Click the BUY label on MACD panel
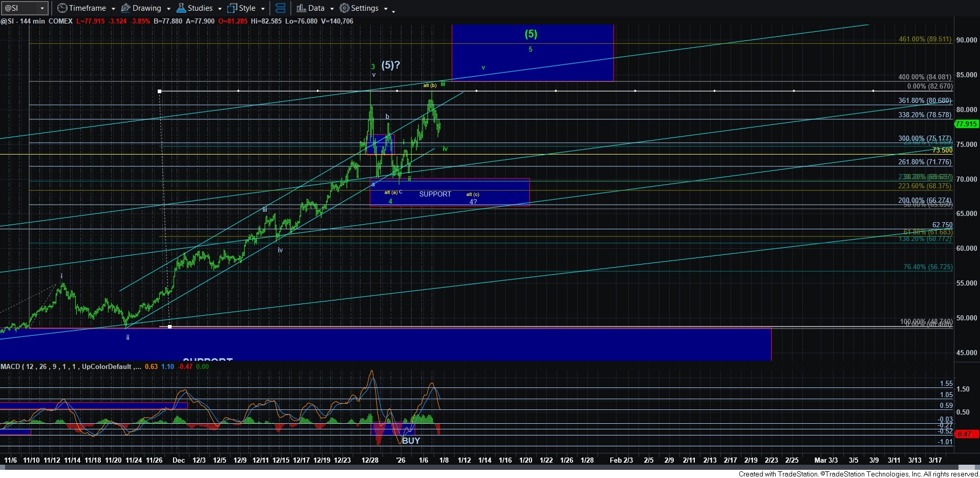 pyautogui.click(x=411, y=441)
